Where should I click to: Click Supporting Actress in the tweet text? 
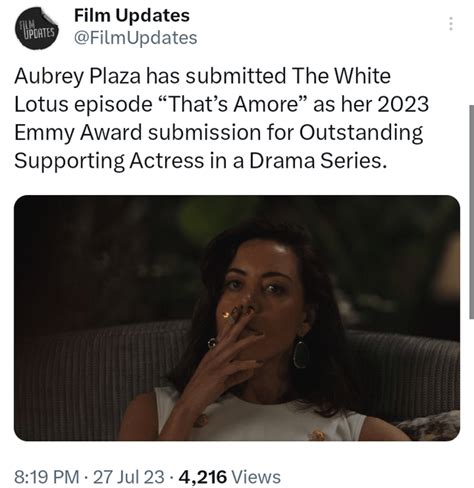(109, 161)
